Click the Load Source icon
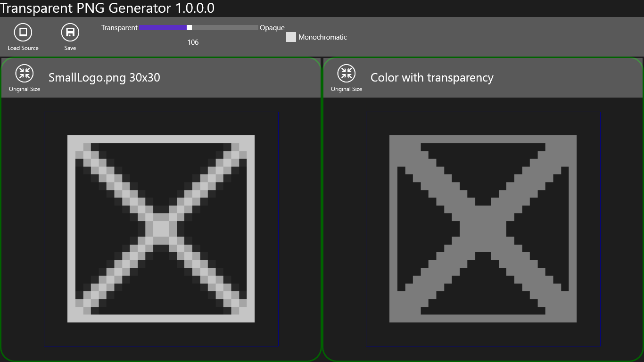The width and height of the screenshot is (644, 362). [x=23, y=33]
